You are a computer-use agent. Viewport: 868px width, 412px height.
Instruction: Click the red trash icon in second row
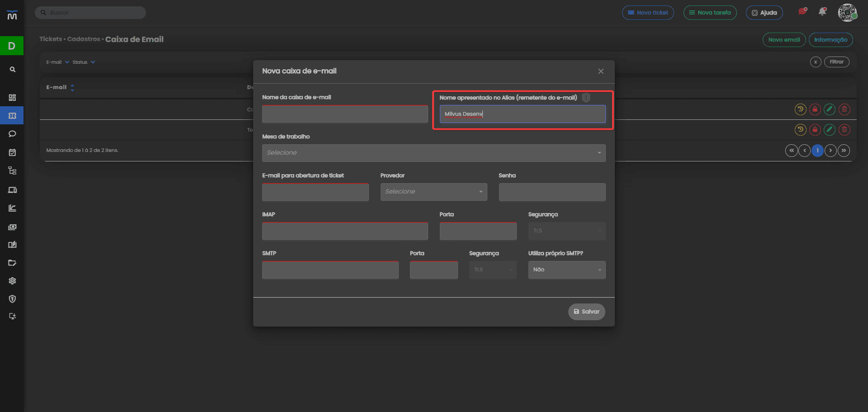click(844, 130)
